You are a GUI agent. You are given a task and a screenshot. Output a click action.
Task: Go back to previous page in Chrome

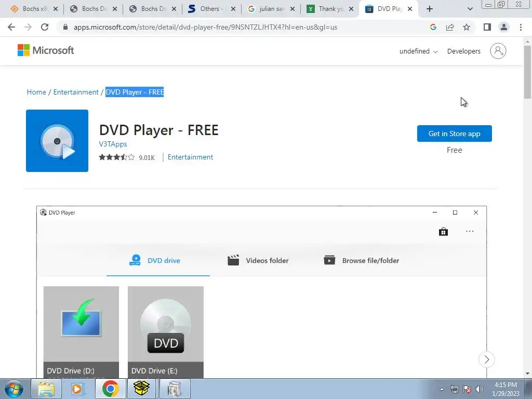tap(11, 27)
